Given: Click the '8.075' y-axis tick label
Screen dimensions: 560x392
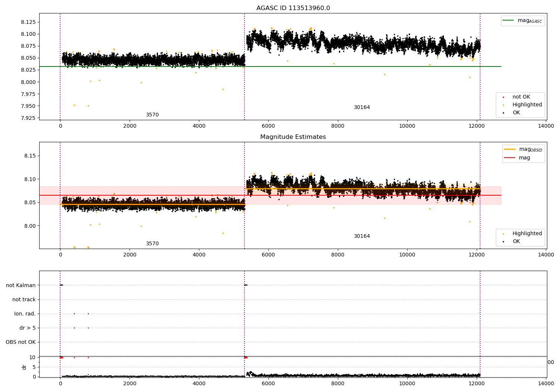Looking at the screenshot, I should pos(28,46).
